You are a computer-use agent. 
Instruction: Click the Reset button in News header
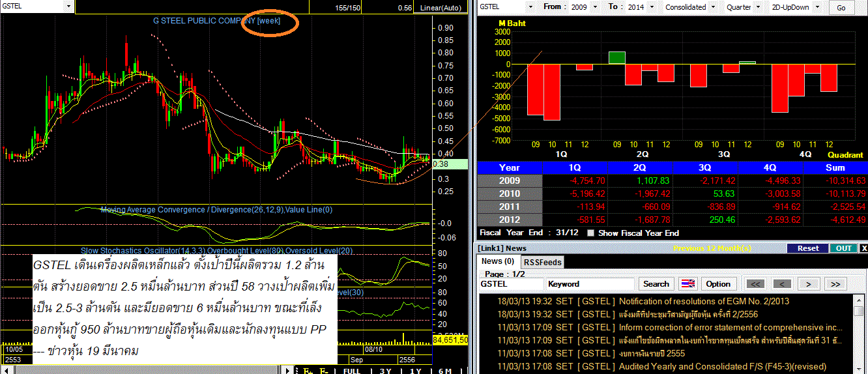point(807,248)
